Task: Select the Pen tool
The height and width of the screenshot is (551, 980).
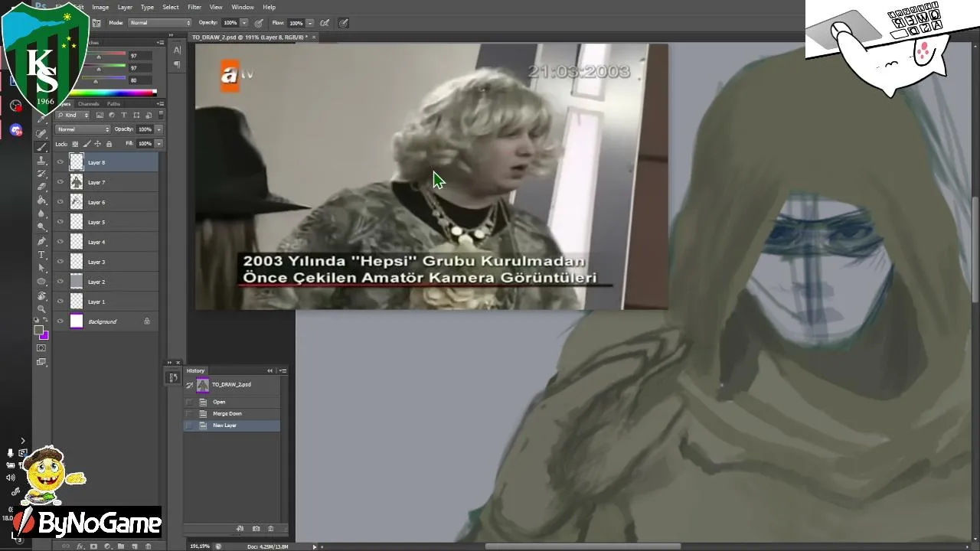Action: [41, 241]
